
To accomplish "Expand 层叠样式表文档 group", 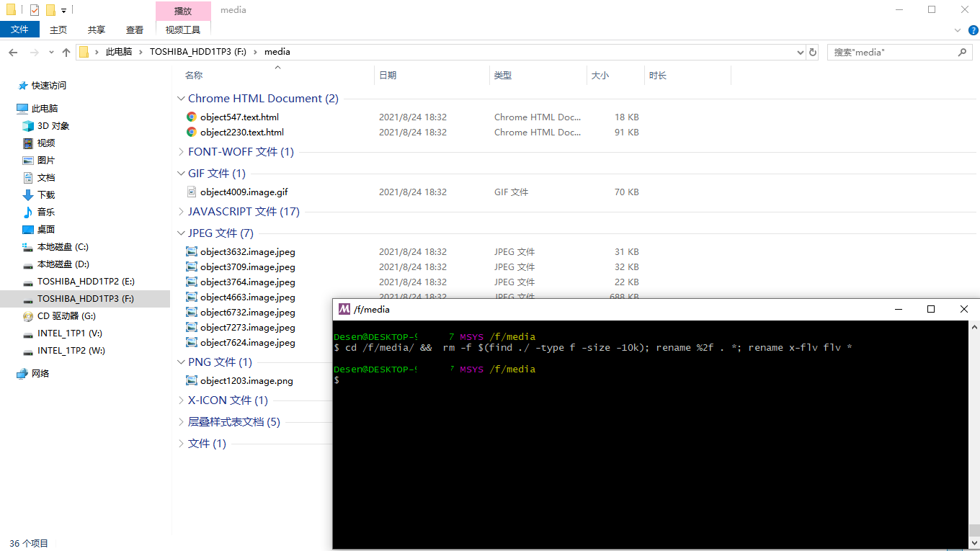I will pos(181,421).
